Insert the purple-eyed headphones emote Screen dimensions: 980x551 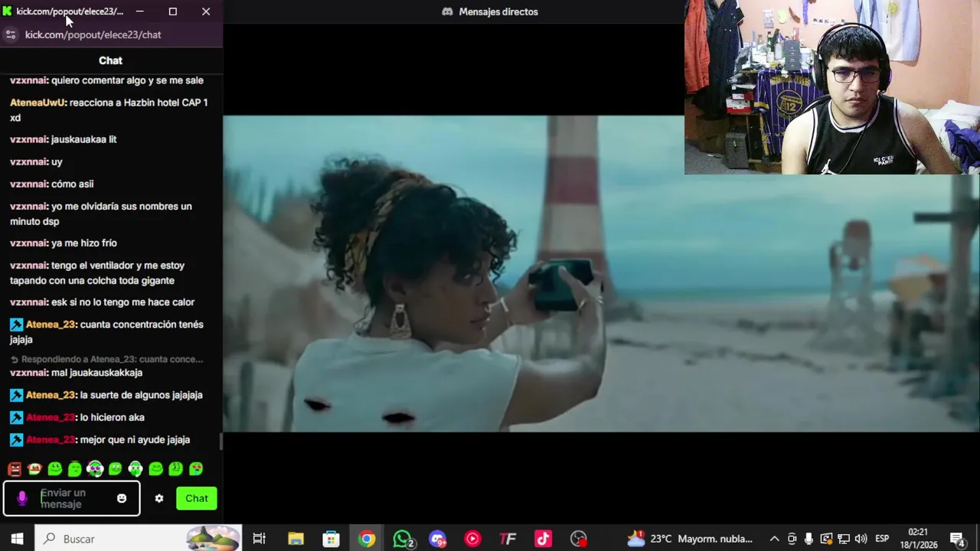pyautogui.click(x=95, y=469)
